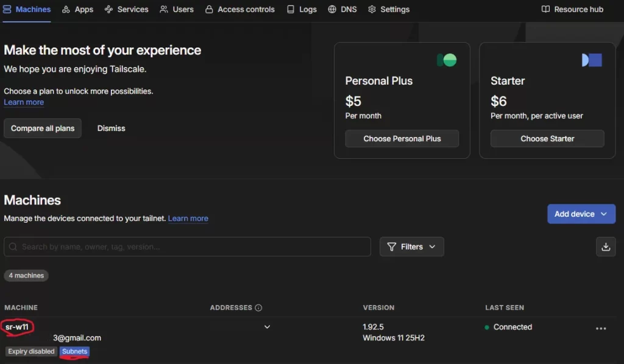Dismiss the plan upgrade banner
This screenshot has height=364, width=624.
(x=111, y=128)
